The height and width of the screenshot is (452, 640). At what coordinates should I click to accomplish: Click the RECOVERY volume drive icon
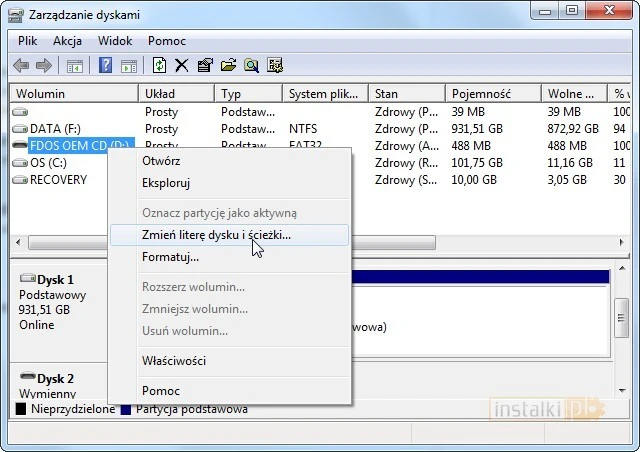20,180
